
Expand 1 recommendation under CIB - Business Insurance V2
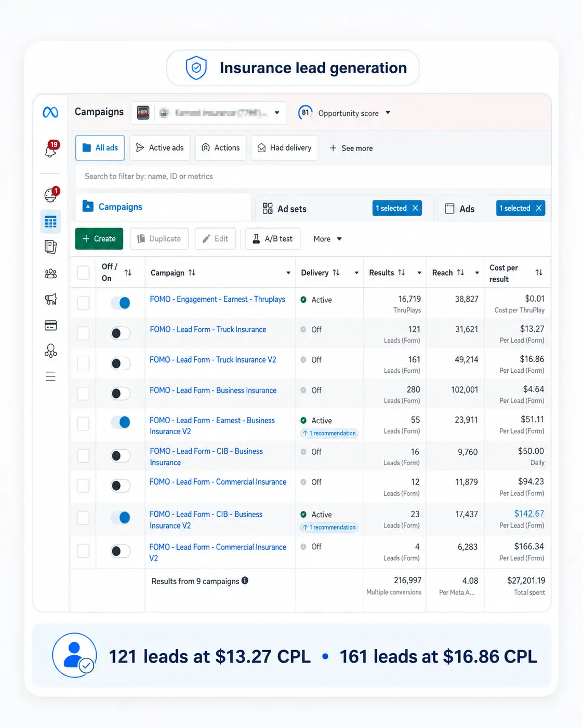329,527
